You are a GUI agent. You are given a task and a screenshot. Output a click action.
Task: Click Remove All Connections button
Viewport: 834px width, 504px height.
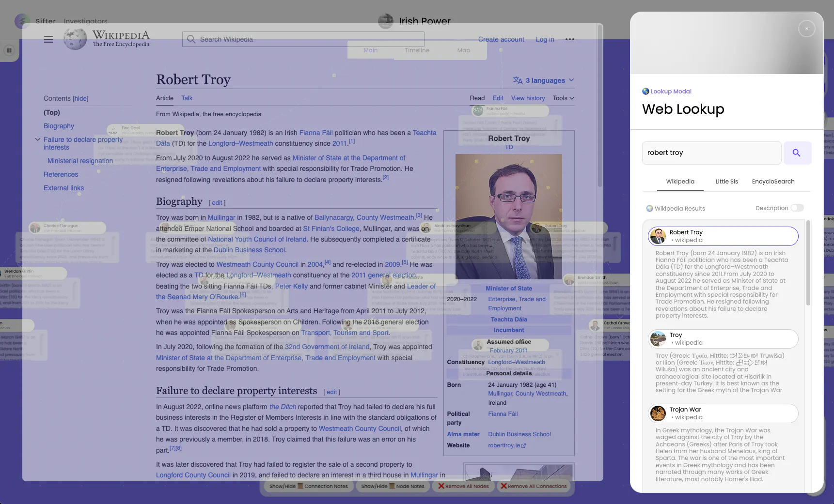pos(534,486)
